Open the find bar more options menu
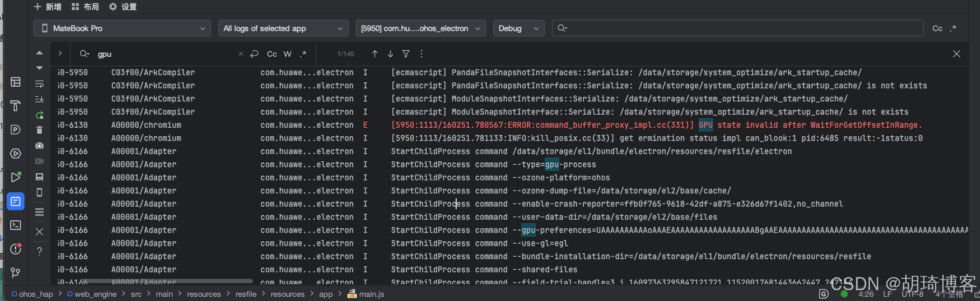This screenshot has height=301, width=980. [422, 54]
